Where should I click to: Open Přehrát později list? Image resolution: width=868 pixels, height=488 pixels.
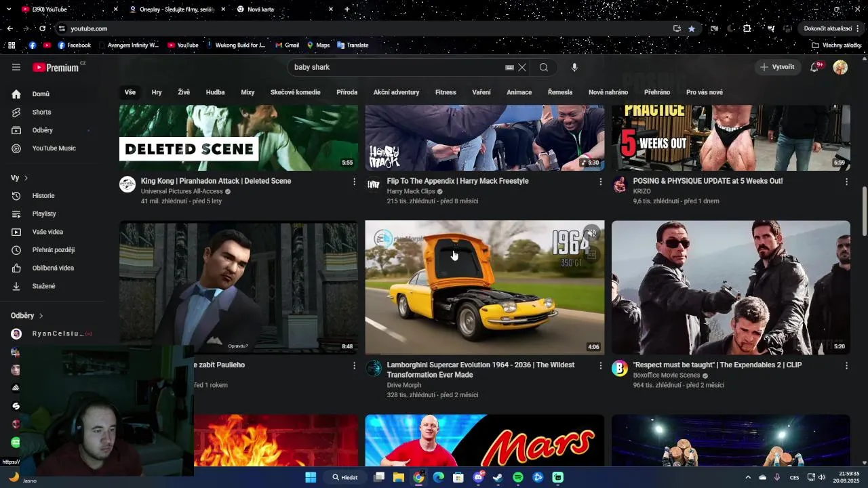point(53,250)
